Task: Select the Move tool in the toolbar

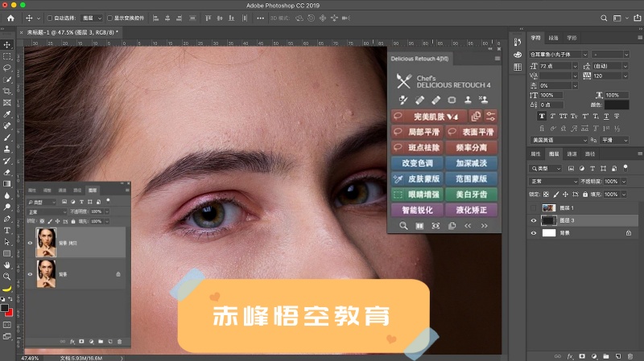Action: 7,44
